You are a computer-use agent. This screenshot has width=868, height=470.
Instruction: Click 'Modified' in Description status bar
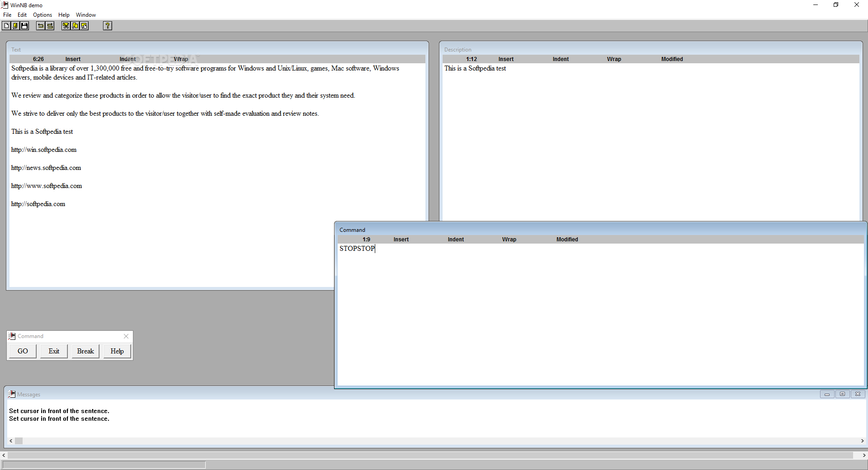672,59
